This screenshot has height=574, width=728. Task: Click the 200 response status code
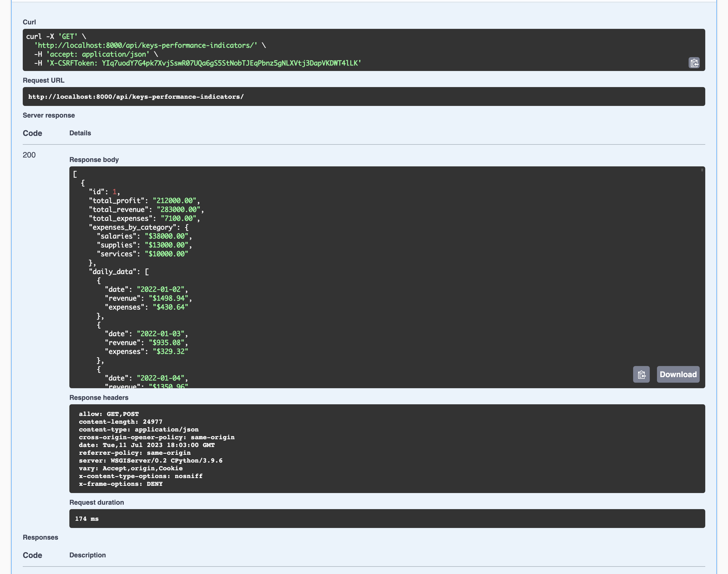click(x=29, y=155)
